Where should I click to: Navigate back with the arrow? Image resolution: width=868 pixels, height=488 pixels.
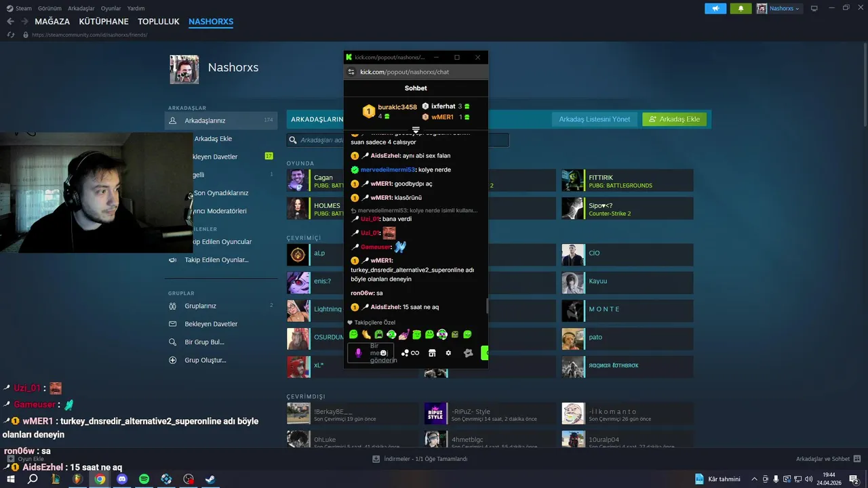tap(10, 22)
